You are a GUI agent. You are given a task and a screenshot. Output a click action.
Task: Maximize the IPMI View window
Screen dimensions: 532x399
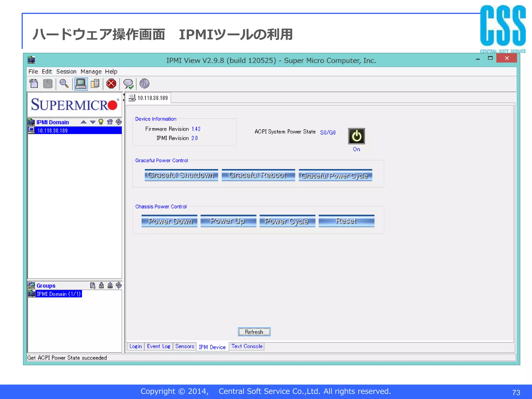point(490,58)
